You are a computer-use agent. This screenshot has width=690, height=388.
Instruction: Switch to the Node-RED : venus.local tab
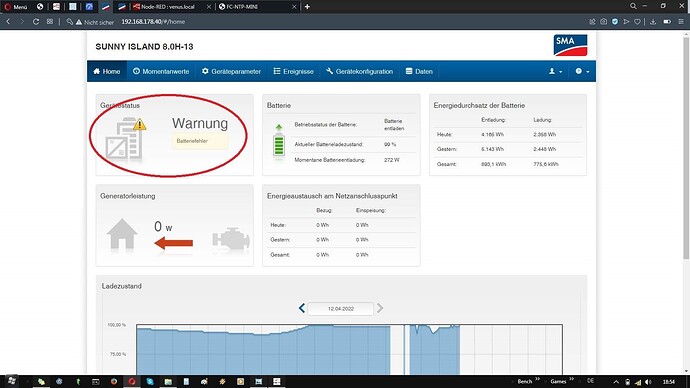click(x=168, y=7)
